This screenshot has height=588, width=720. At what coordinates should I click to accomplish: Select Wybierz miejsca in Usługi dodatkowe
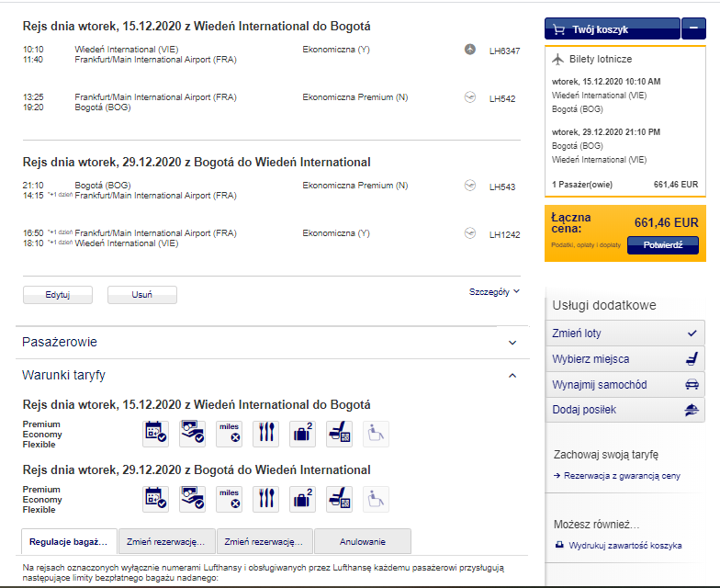[624, 358]
